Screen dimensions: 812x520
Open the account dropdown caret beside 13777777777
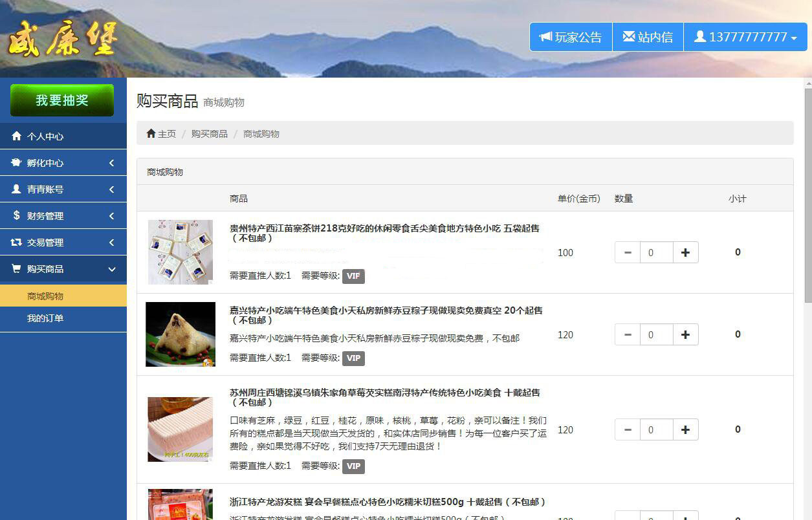pos(794,38)
